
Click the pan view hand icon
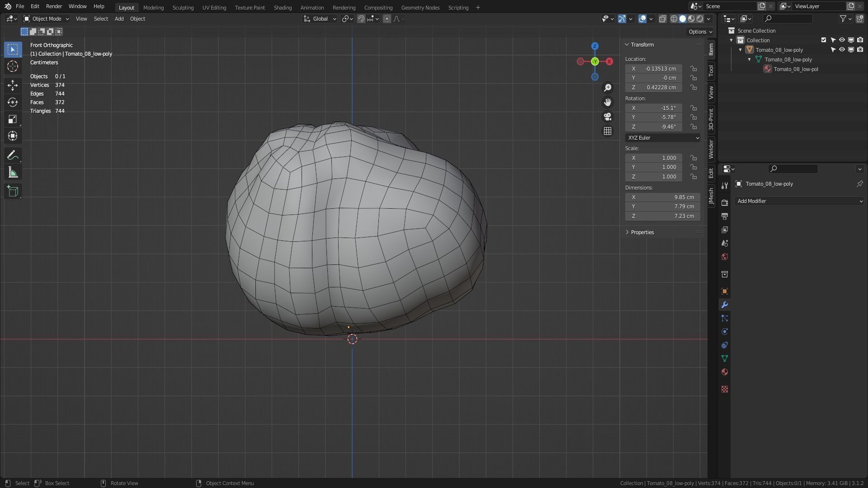608,102
